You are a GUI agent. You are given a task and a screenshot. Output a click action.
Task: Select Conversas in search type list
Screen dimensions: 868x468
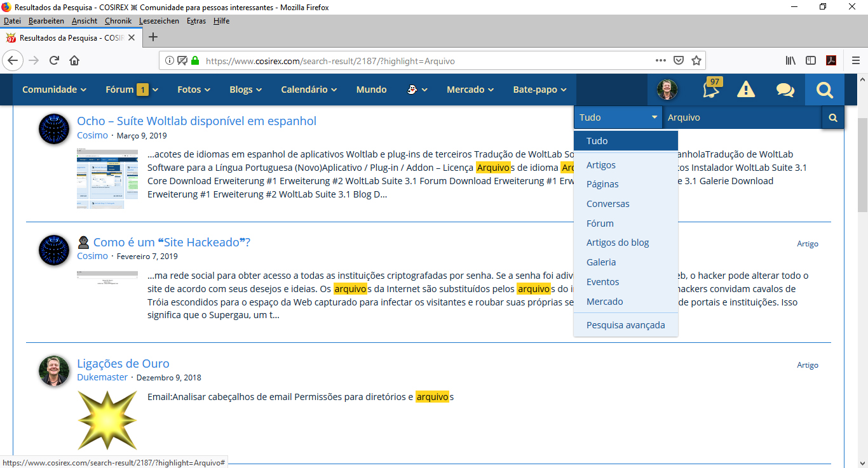pos(626,204)
